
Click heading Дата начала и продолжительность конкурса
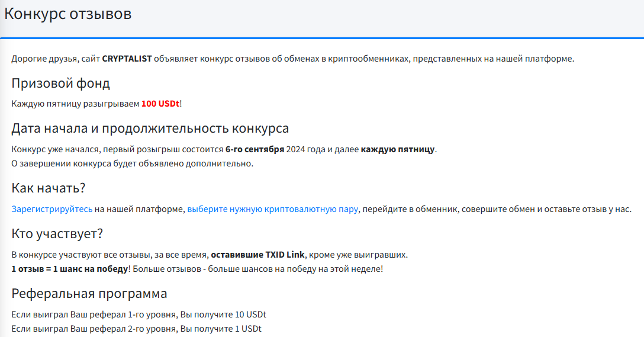[150, 129]
